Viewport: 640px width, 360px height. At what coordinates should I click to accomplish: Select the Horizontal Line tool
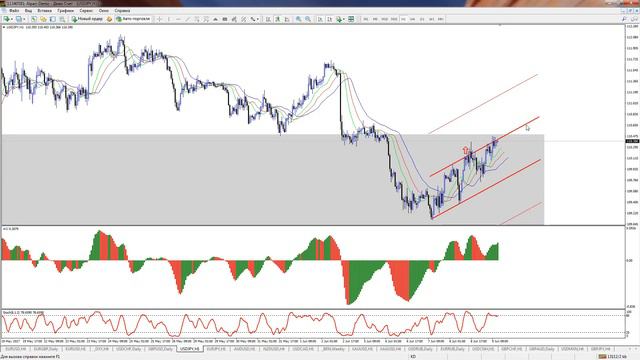click(178, 19)
